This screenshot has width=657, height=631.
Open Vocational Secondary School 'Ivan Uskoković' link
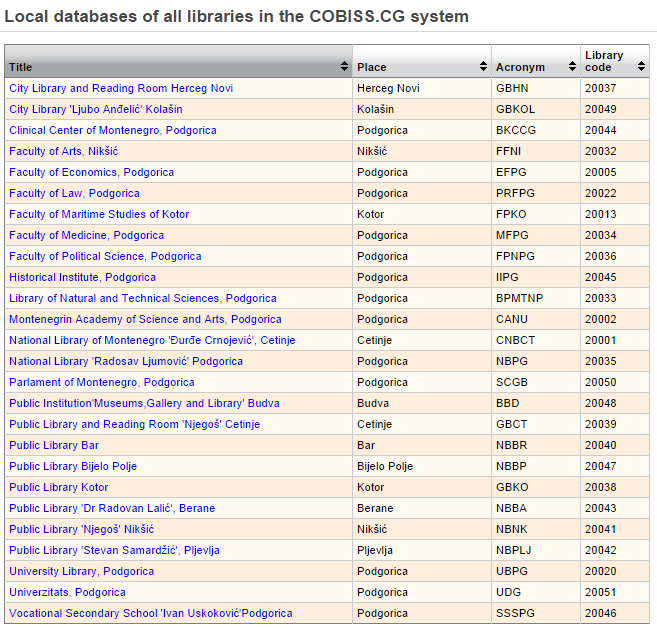(150, 613)
